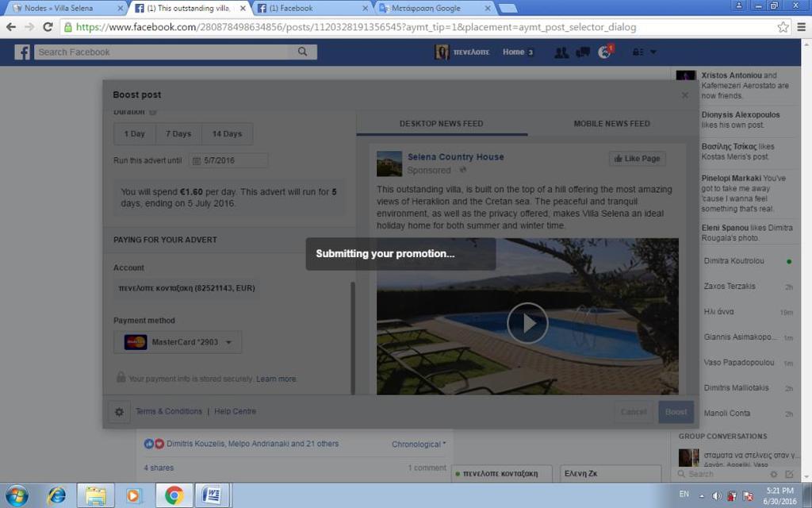Click the search magnifier button

(x=302, y=52)
